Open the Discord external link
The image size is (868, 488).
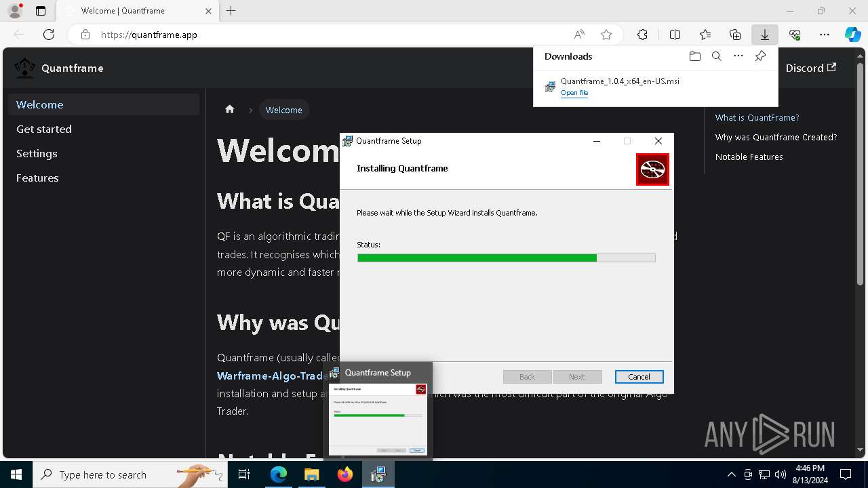coord(810,68)
